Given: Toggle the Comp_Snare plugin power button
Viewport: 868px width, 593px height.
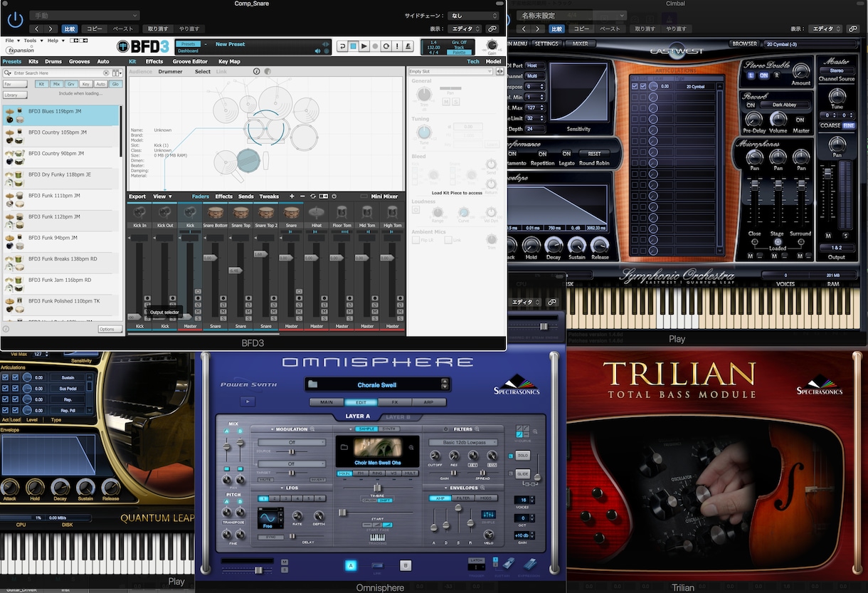Looking at the screenshot, I should (15, 20).
